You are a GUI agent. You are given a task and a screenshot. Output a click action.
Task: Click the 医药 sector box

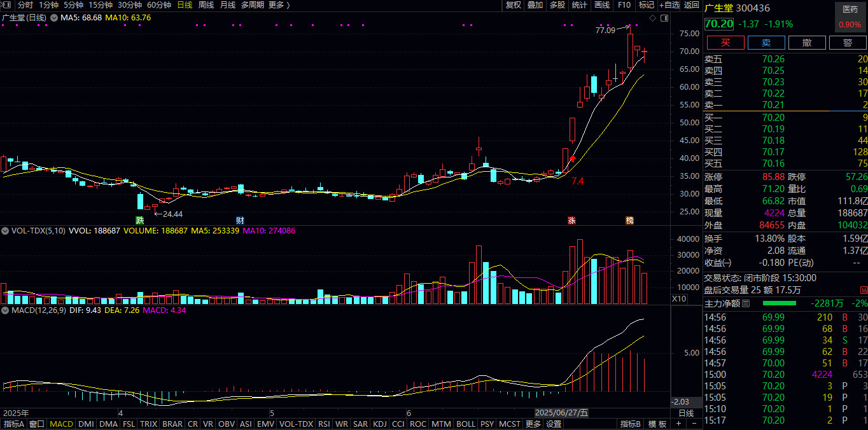click(850, 10)
